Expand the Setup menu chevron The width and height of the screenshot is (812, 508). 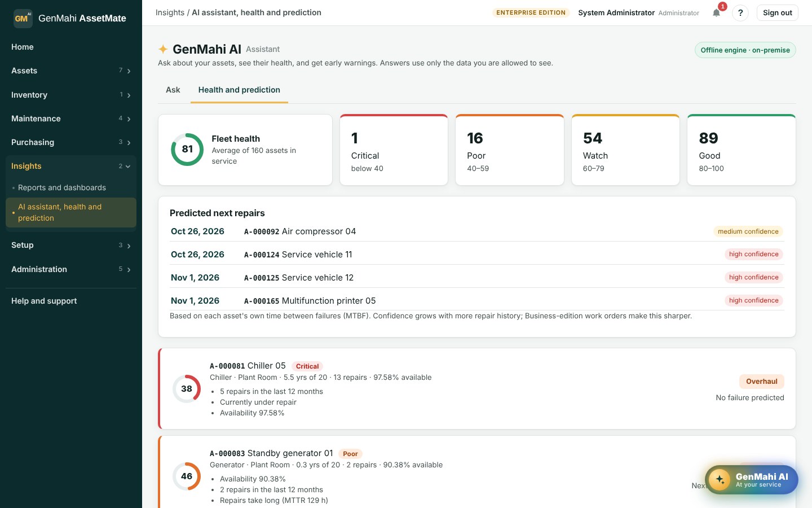tap(129, 246)
